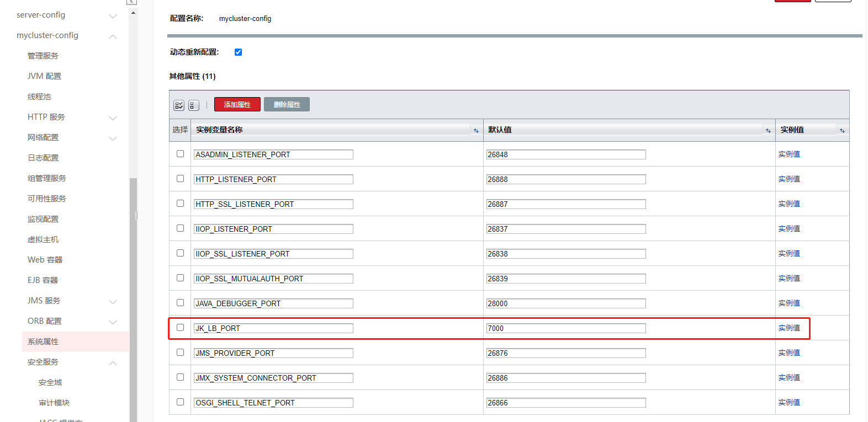
Task: Select the ASADMIN_LISTENER_PORT row checkbox
Action: tap(180, 154)
